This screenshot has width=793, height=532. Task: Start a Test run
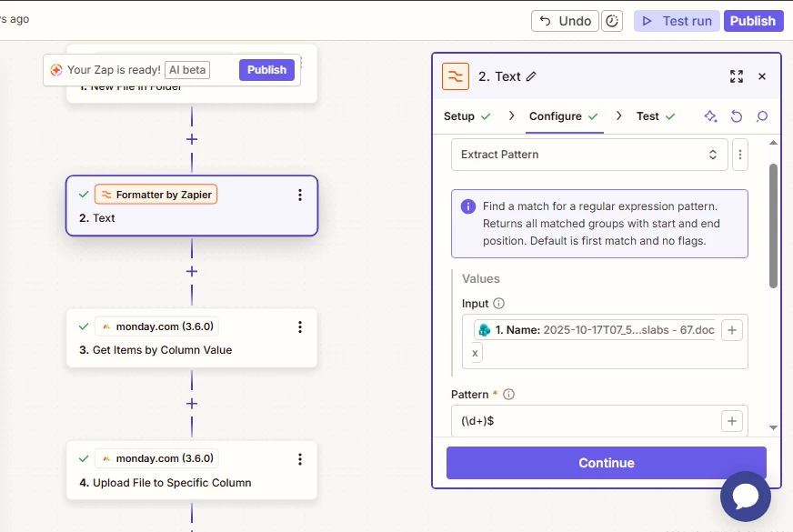pyautogui.click(x=677, y=21)
